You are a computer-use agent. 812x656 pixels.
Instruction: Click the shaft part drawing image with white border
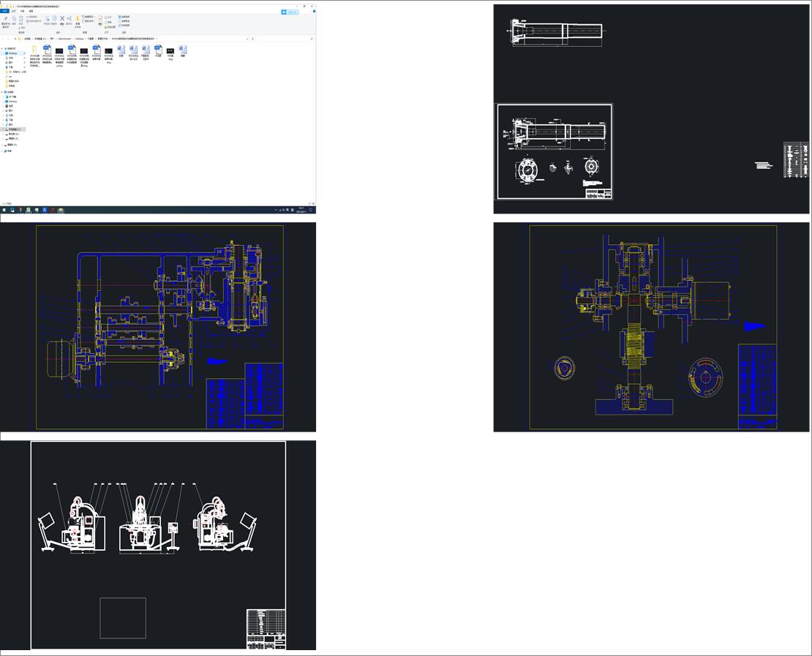coord(555,151)
